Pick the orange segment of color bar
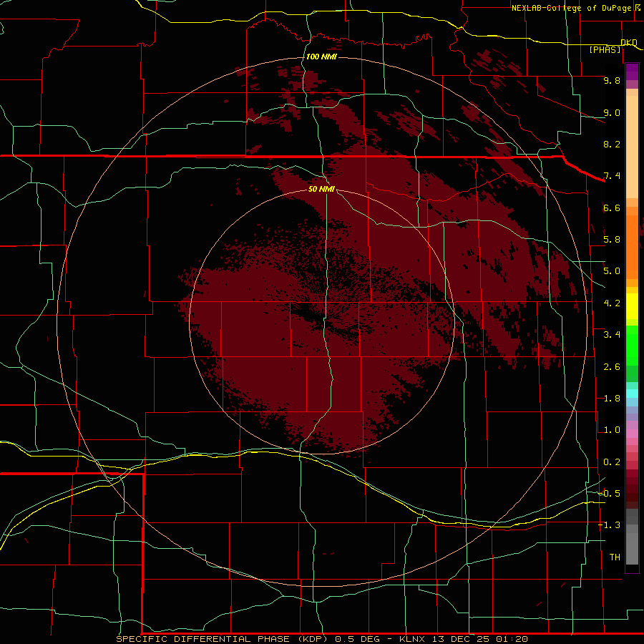Viewport: 644px width, 644px height. coord(632,247)
